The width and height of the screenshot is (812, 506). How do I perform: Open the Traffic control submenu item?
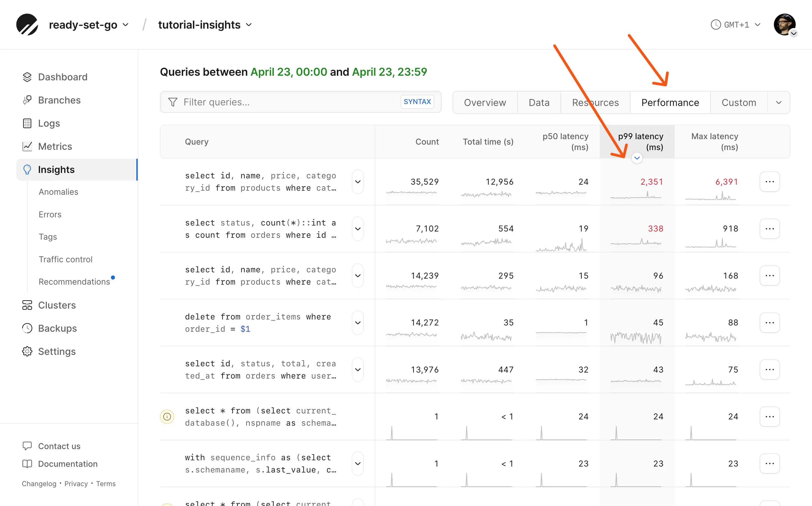(x=66, y=259)
